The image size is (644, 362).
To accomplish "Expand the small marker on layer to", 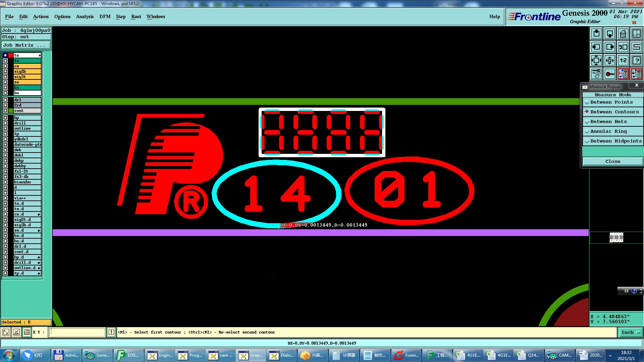I will click(x=40, y=55).
